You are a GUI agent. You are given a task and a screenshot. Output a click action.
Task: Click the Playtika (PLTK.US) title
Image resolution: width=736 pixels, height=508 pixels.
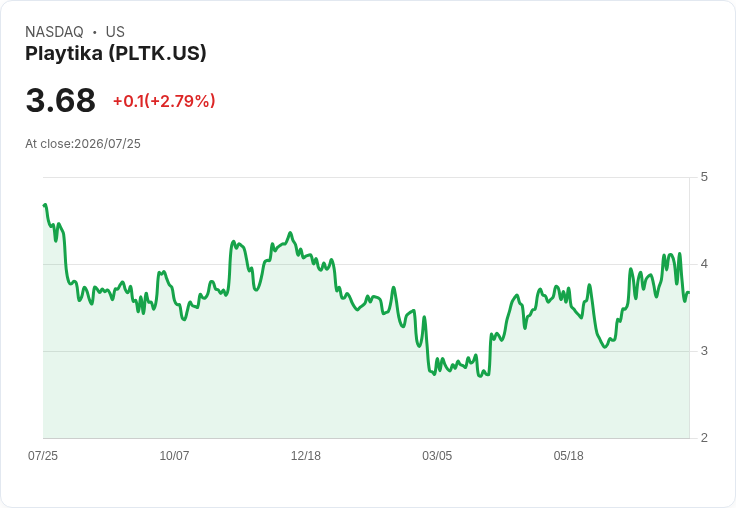pyautogui.click(x=115, y=54)
